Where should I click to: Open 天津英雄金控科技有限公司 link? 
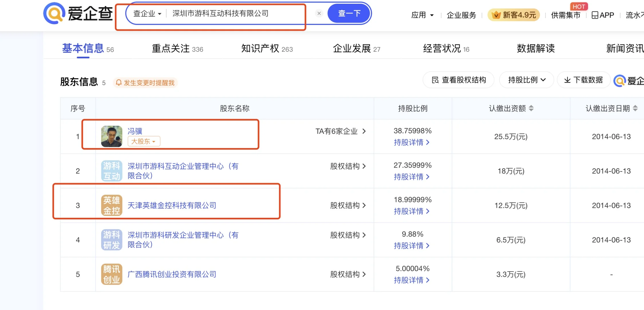tap(172, 205)
